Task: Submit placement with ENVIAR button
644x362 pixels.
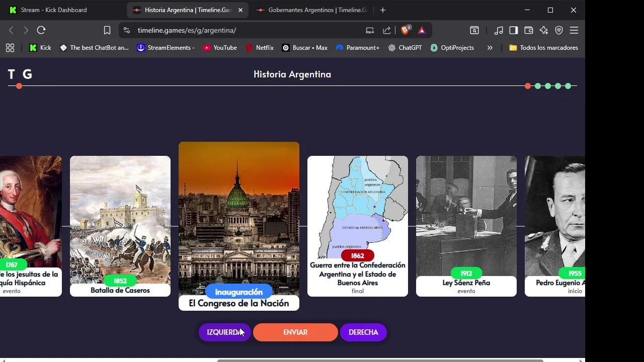Action: 295,332
